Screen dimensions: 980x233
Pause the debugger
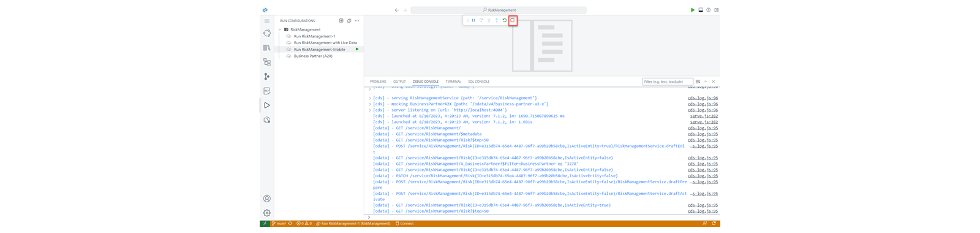(x=473, y=20)
